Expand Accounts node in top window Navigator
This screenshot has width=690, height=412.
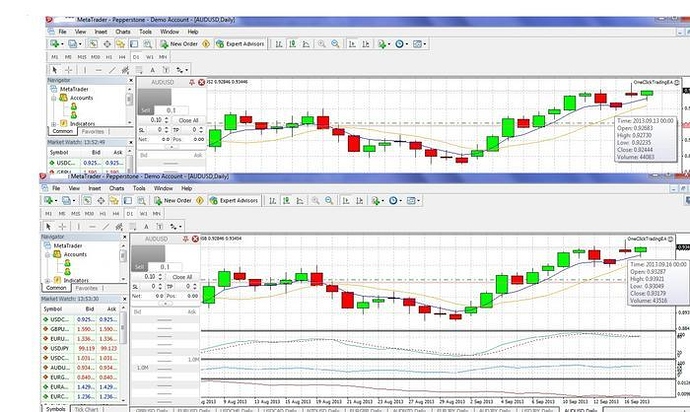54,98
